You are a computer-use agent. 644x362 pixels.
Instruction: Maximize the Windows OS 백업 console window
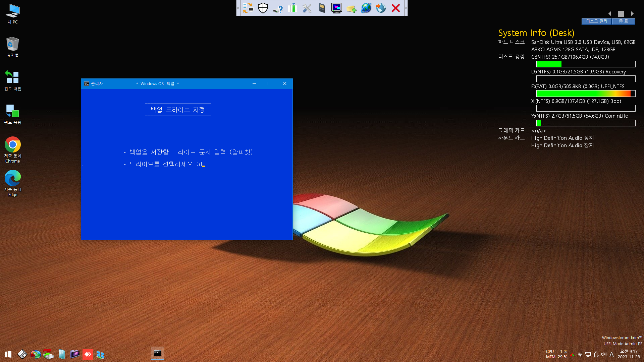(269, 83)
